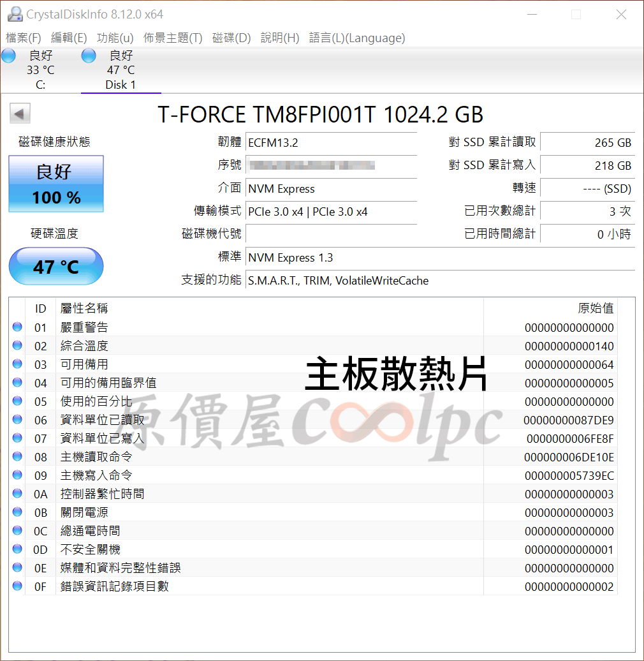
Task: Click raw value 00000000000001
Action: coord(569,550)
